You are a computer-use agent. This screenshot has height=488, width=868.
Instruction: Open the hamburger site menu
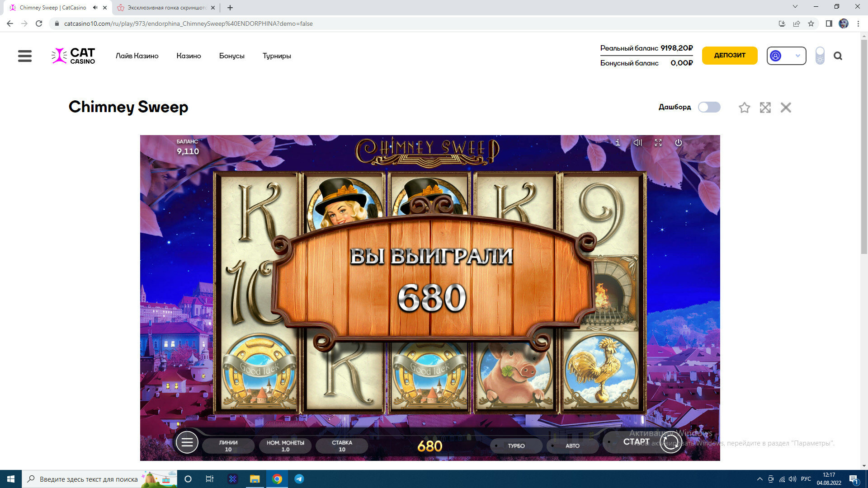tap(25, 56)
